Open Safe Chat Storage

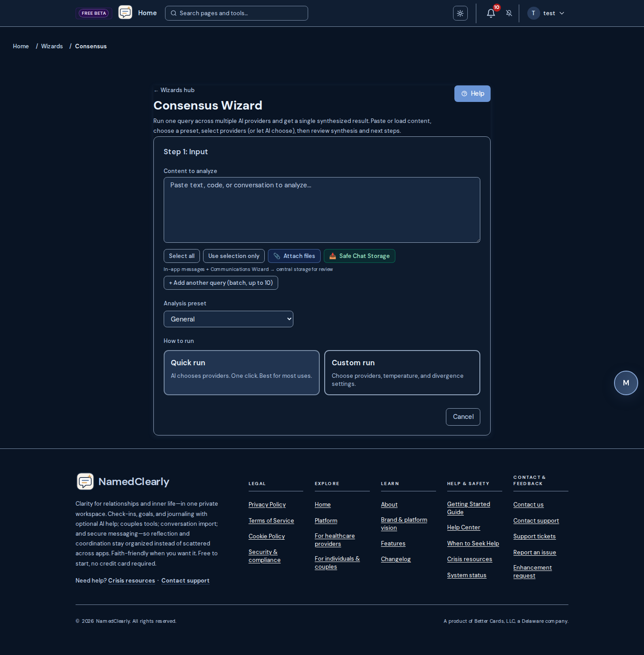click(x=360, y=256)
